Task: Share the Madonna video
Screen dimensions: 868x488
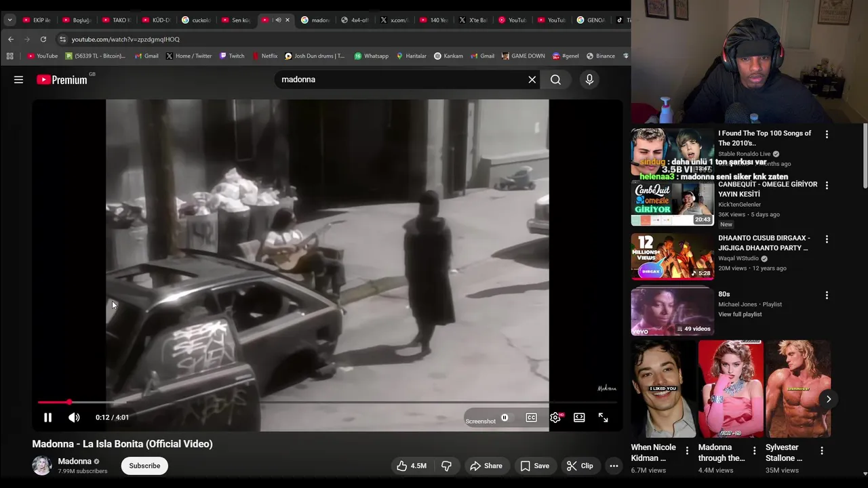Action: coord(486,466)
